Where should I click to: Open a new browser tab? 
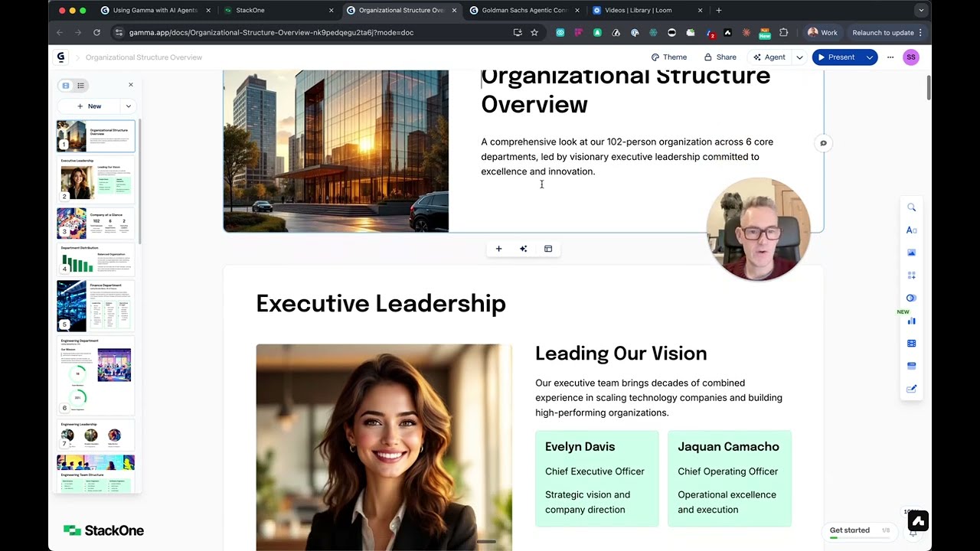718,10
